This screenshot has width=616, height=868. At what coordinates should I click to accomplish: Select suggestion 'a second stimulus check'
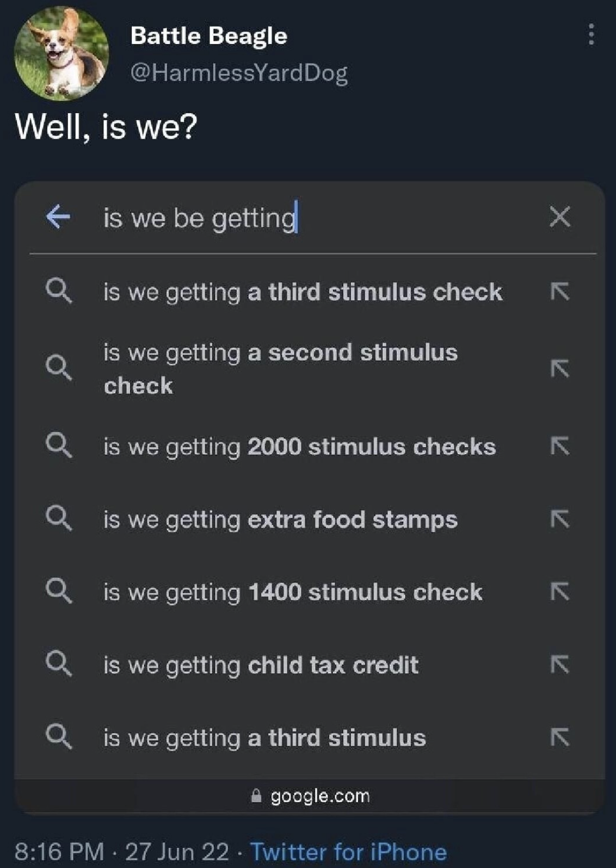coord(280,369)
